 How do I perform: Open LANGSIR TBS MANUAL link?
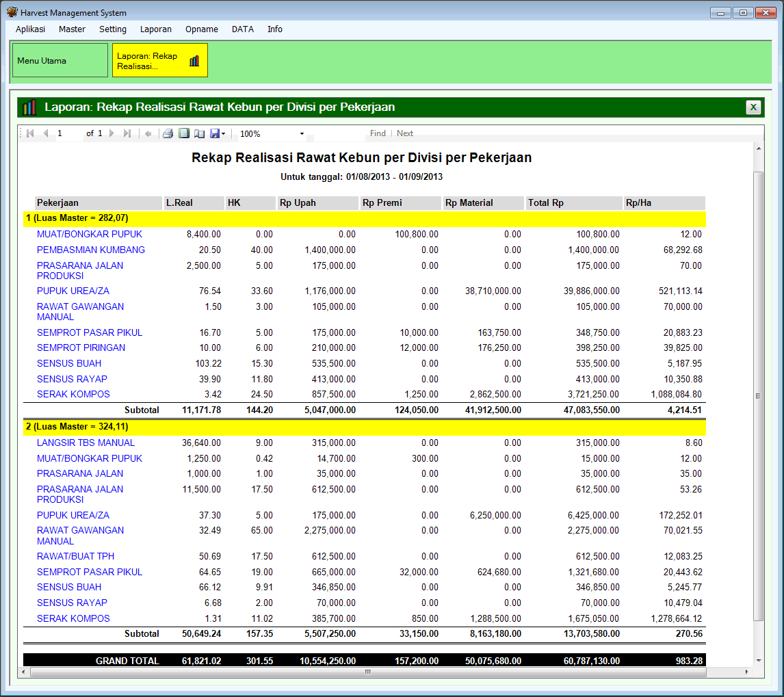coord(86,443)
